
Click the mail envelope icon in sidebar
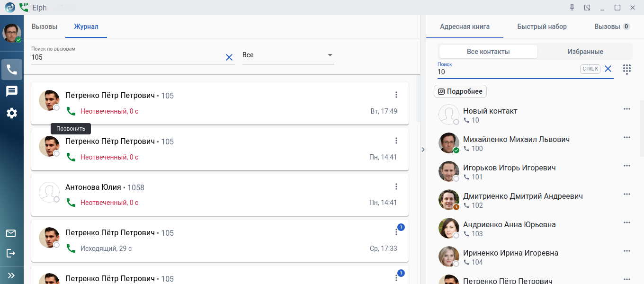pos(11,233)
